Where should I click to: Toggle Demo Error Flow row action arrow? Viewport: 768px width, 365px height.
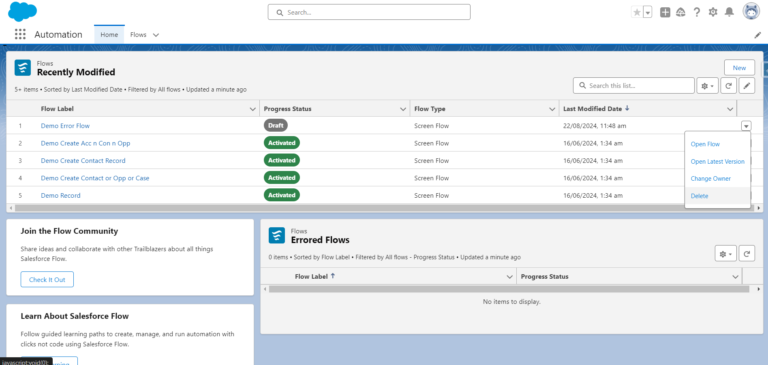(745, 126)
